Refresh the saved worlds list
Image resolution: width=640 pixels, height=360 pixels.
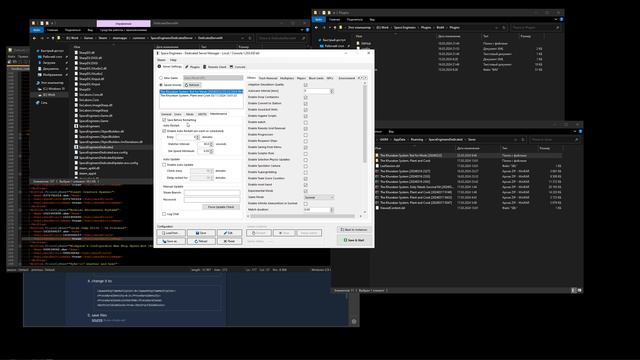click(192, 85)
